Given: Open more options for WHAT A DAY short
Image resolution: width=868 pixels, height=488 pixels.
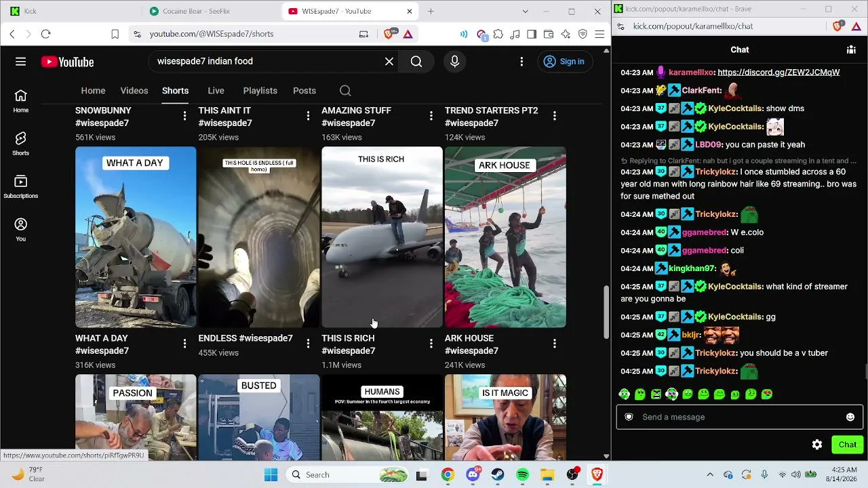Looking at the screenshot, I should 184,344.
